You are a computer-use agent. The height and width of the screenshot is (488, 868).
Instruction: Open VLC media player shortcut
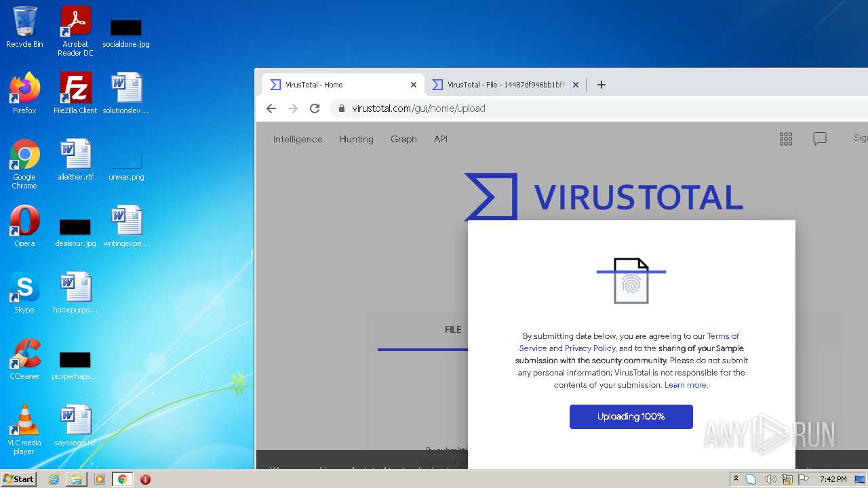tap(24, 430)
